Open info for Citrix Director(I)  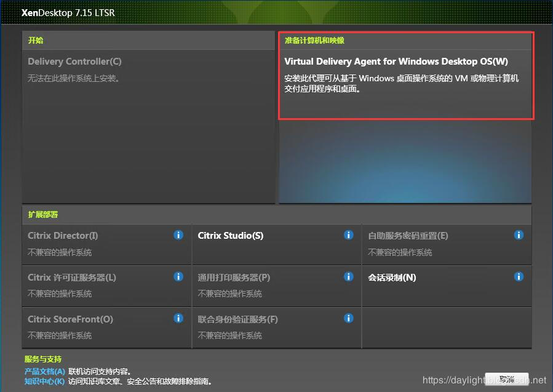pyautogui.click(x=178, y=235)
